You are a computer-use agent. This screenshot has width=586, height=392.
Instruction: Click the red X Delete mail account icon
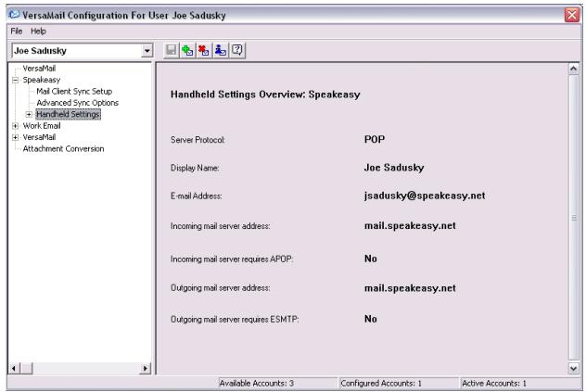204,50
